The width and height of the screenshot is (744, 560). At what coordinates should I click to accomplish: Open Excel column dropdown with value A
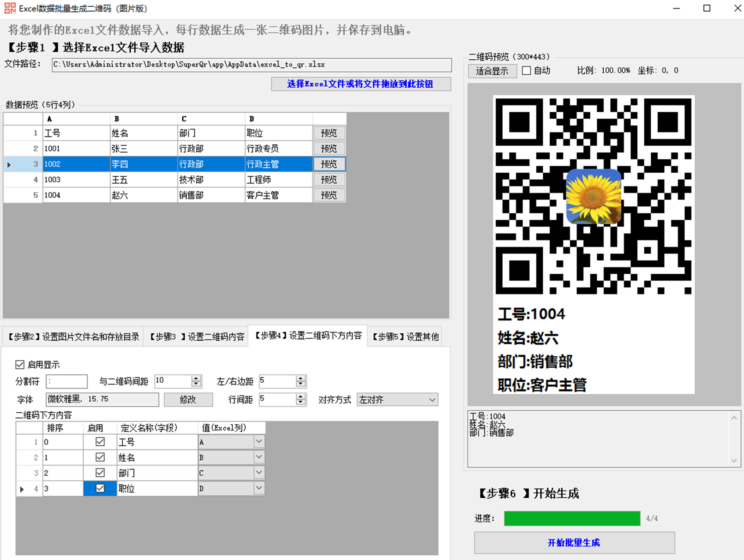coord(259,442)
